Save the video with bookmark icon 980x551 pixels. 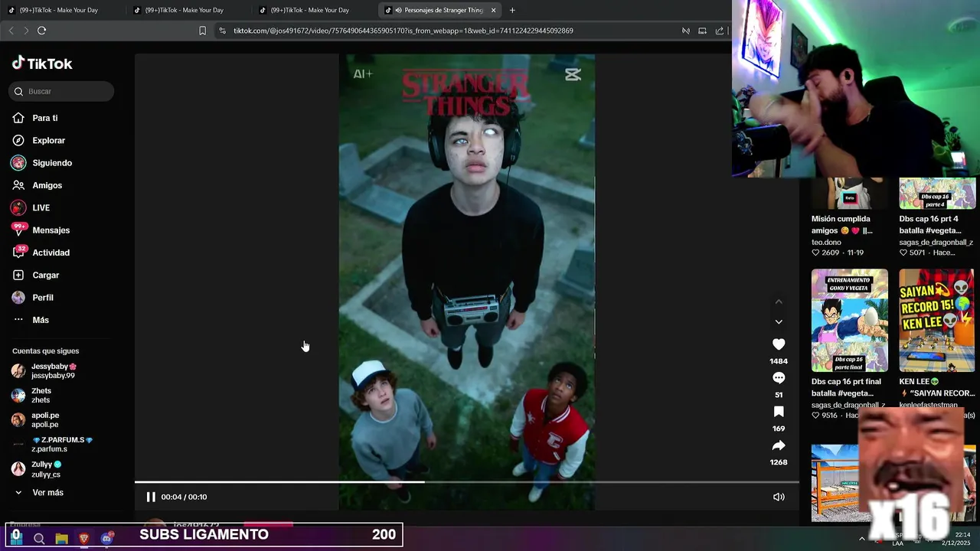(779, 412)
